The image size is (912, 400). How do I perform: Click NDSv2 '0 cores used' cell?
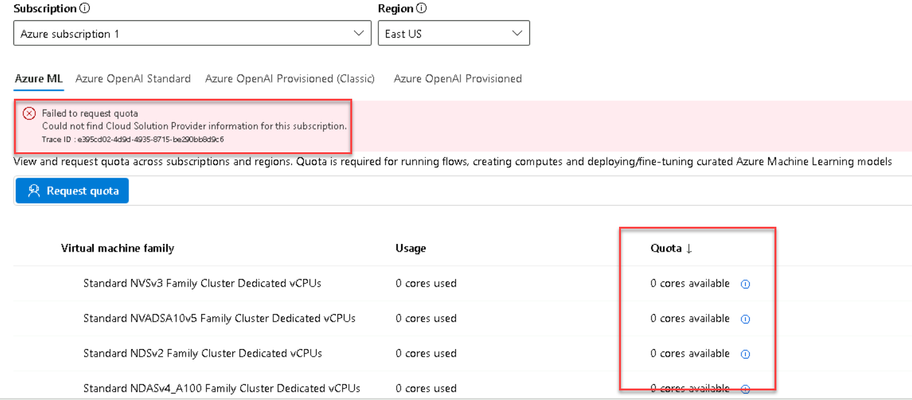point(426,353)
